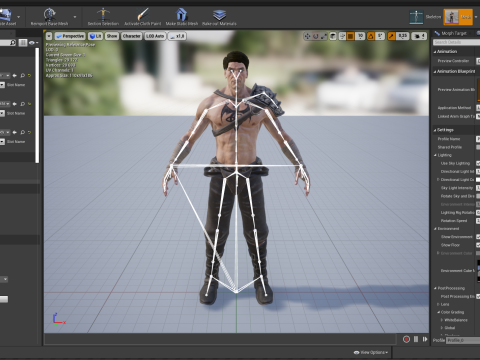Expand the Global row under Color Grading

(x=442, y=328)
